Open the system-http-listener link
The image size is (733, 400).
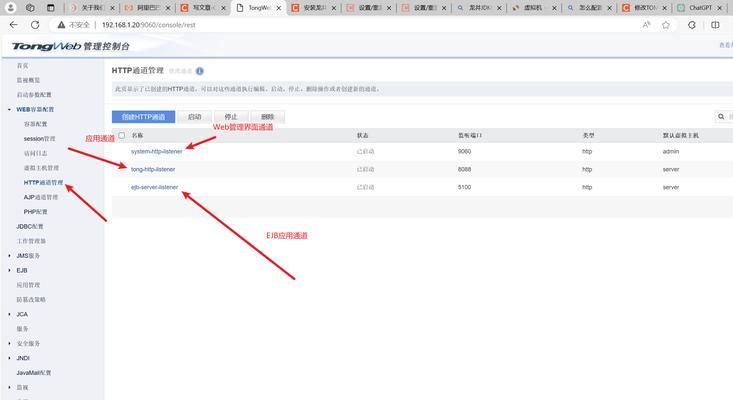(157, 151)
